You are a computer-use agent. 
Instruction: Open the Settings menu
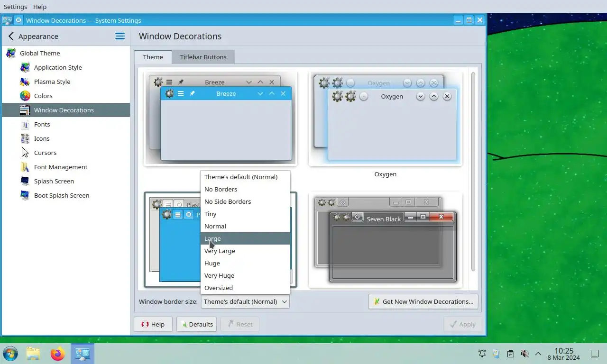click(x=15, y=7)
